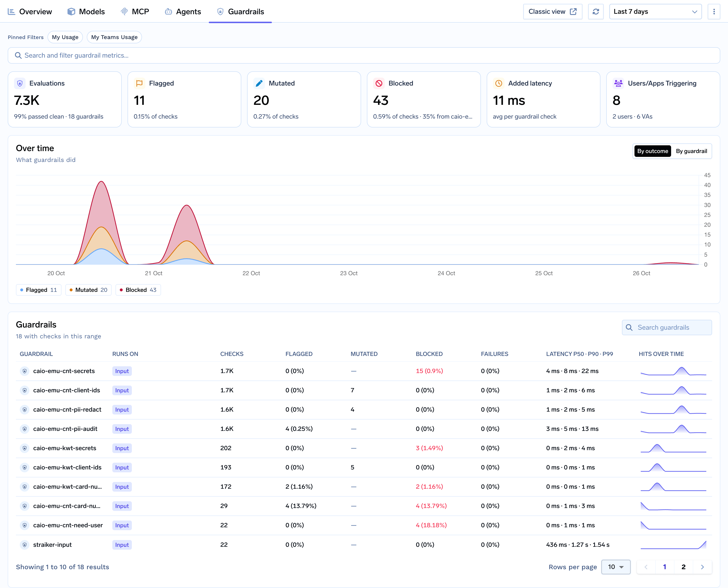This screenshot has width=728, height=588.
Task: Click shield icon beside caio-emu-cnt-pii-audit
Action: tap(24, 429)
